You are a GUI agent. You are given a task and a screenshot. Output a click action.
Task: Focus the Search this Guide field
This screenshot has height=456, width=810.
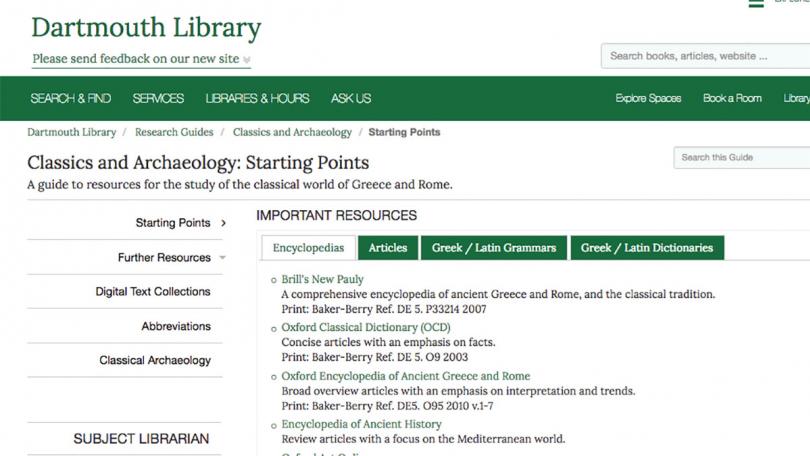(x=741, y=158)
